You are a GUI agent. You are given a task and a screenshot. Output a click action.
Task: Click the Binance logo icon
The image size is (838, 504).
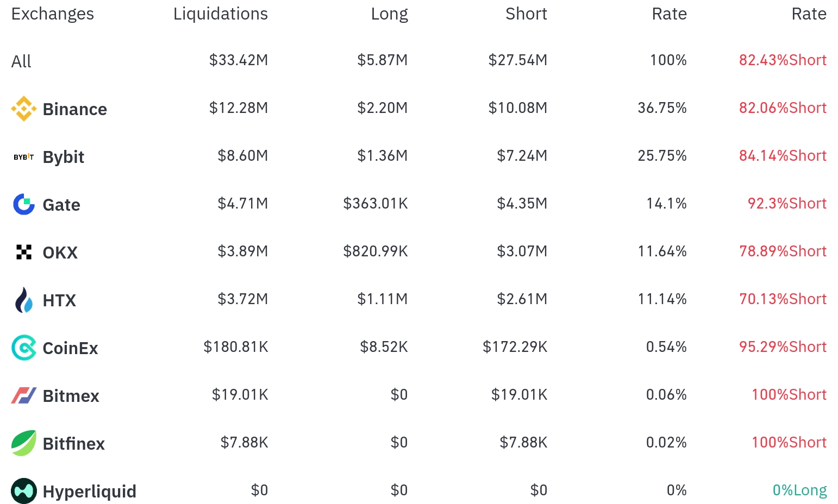pos(24,109)
